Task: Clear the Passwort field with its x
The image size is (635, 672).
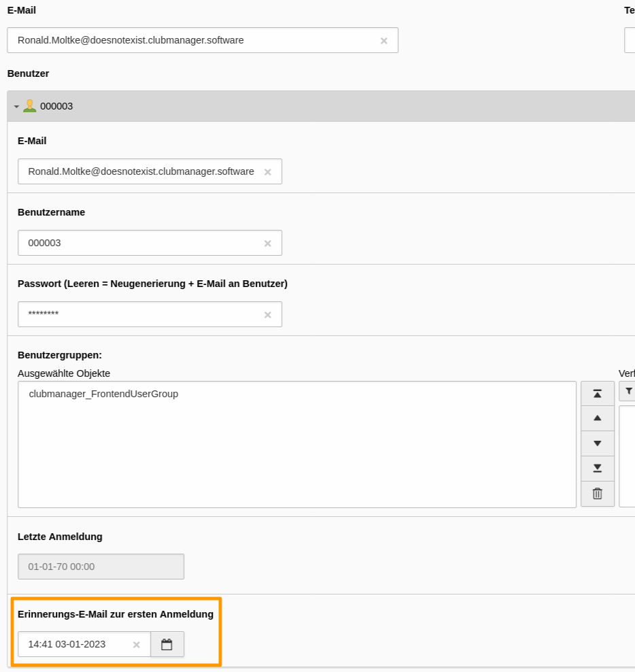Action: (x=268, y=314)
